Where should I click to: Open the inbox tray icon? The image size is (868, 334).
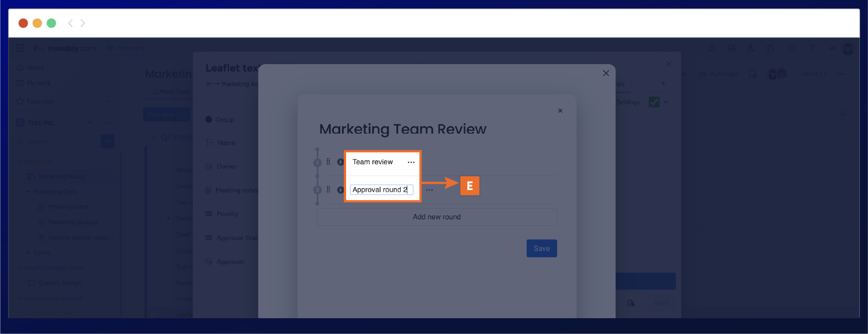(731, 48)
